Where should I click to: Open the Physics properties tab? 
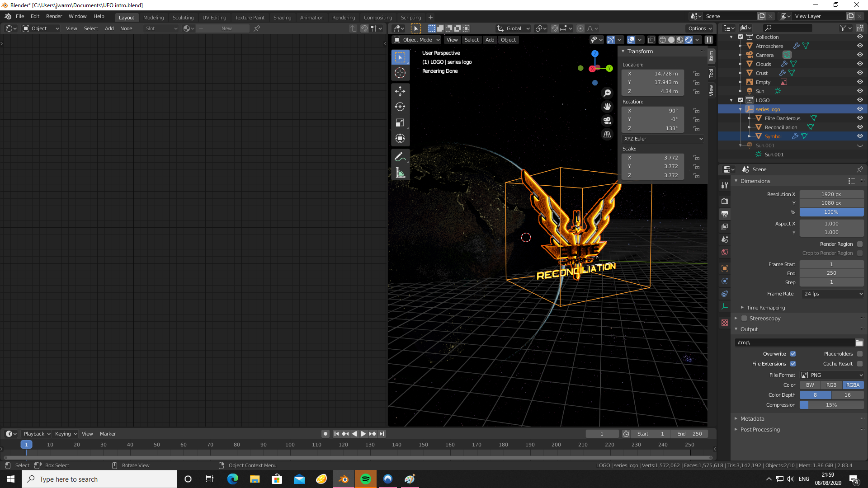click(725, 281)
